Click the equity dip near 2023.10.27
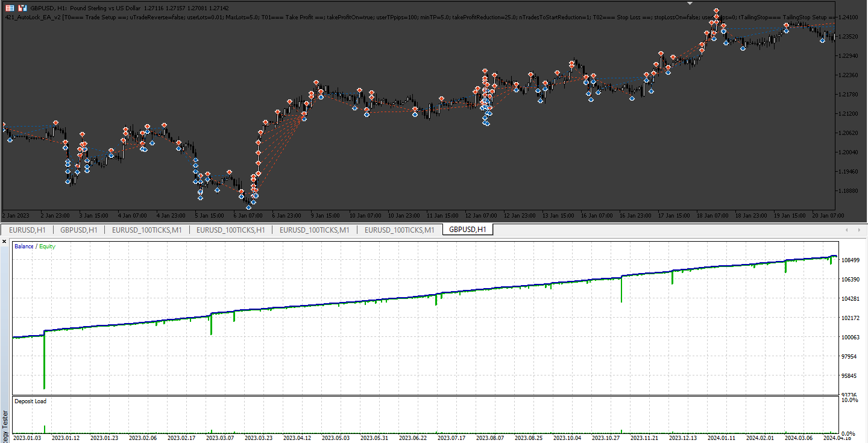The width and height of the screenshot is (868, 443). pyautogui.click(x=621, y=289)
